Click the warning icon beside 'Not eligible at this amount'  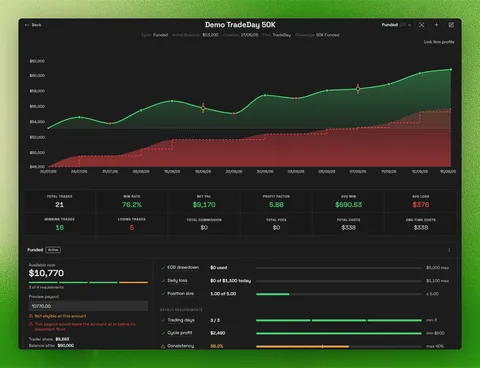tap(31, 316)
